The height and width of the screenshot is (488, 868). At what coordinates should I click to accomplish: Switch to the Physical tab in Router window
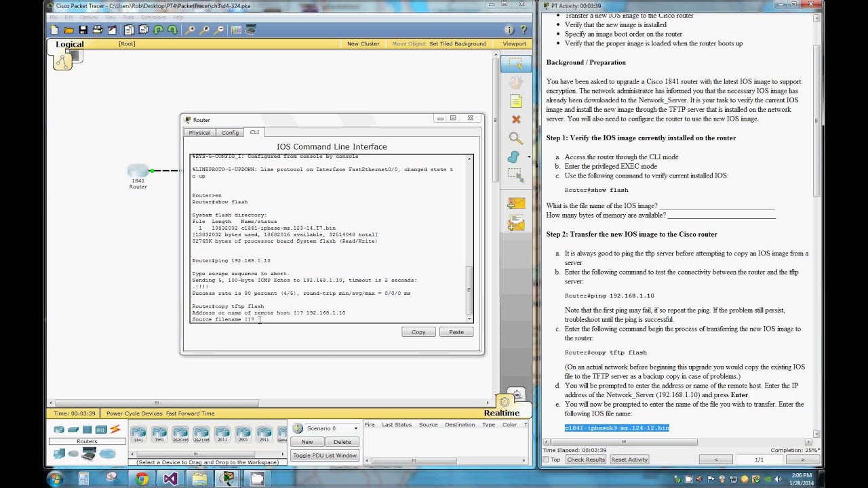pos(199,133)
